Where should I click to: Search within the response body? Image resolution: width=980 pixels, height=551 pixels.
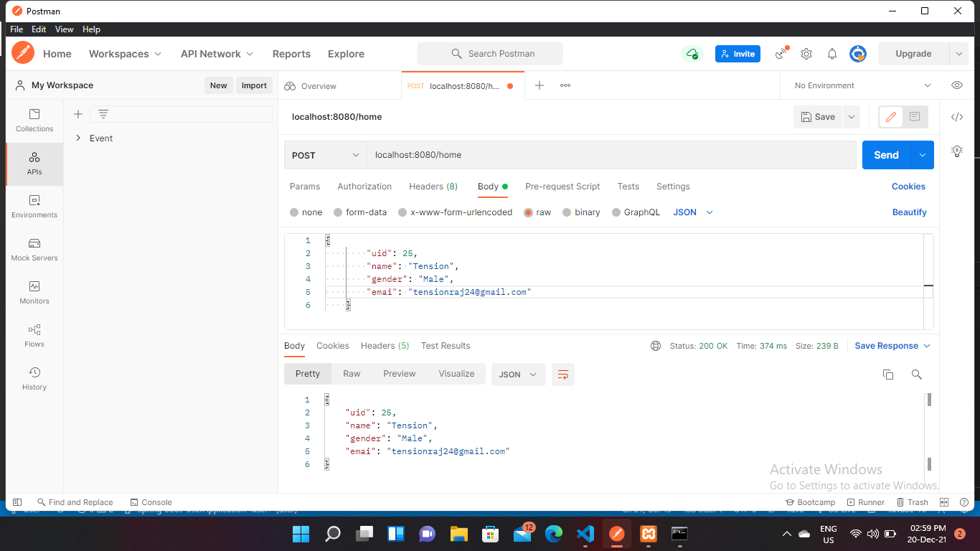tap(916, 374)
